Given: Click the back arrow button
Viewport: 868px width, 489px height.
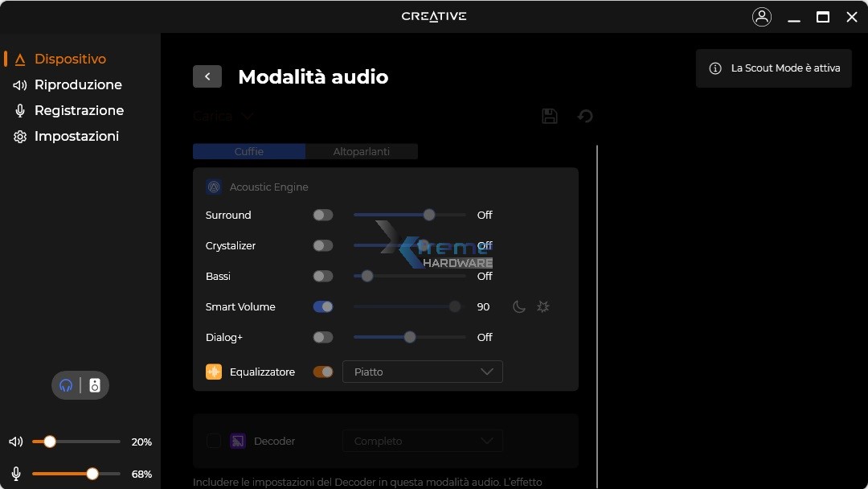Looking at the screenshot, I should click(207, 76).
